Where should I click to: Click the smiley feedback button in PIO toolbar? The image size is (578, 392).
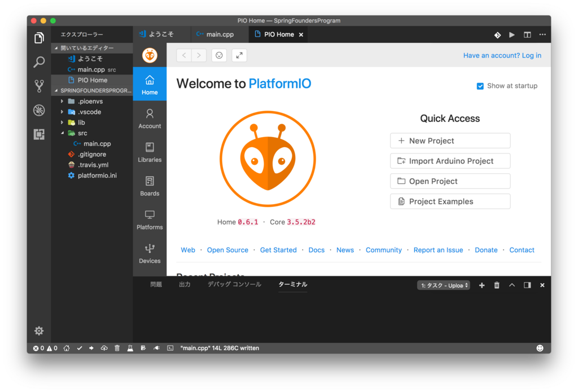[x=219, y=55]
